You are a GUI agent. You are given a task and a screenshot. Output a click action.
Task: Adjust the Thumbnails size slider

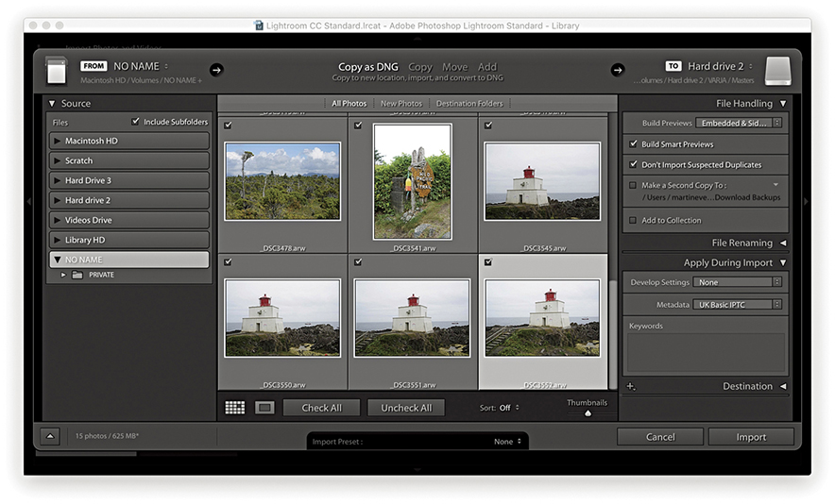(588, 413)
